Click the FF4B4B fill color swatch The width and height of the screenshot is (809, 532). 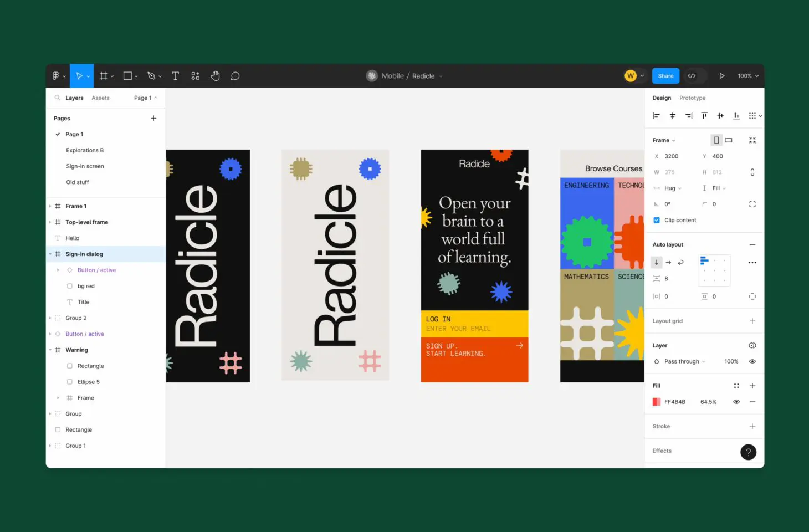point(657,402)
